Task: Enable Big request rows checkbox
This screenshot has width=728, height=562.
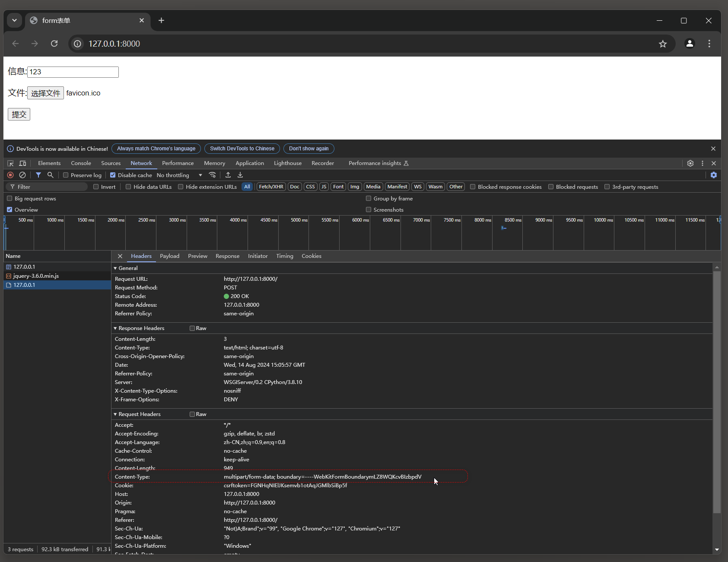Action: 10,198
